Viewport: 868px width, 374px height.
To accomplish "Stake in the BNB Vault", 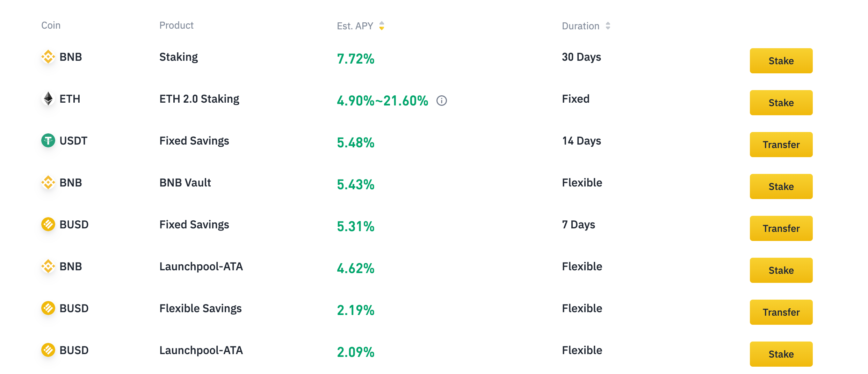I will coord(781,186).
